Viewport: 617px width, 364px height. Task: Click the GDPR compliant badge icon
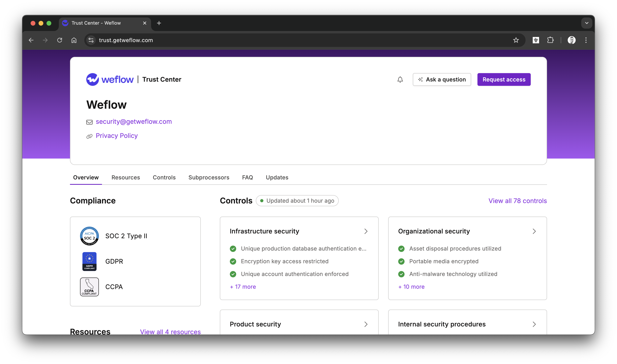[x=89, y=261]
